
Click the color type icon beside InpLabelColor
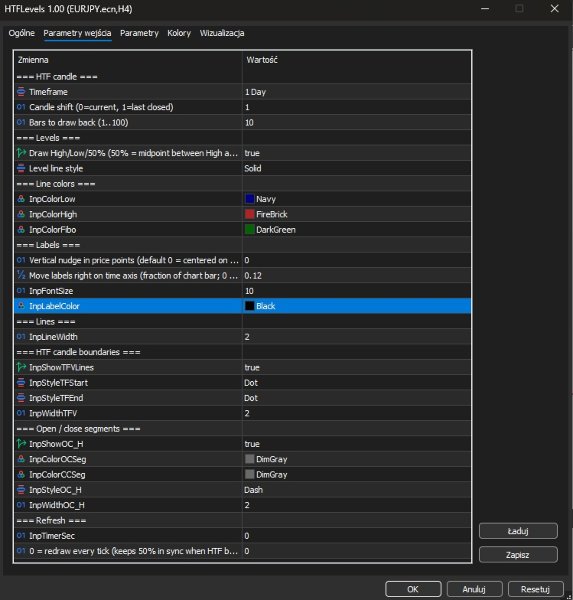tap(21, 306)
